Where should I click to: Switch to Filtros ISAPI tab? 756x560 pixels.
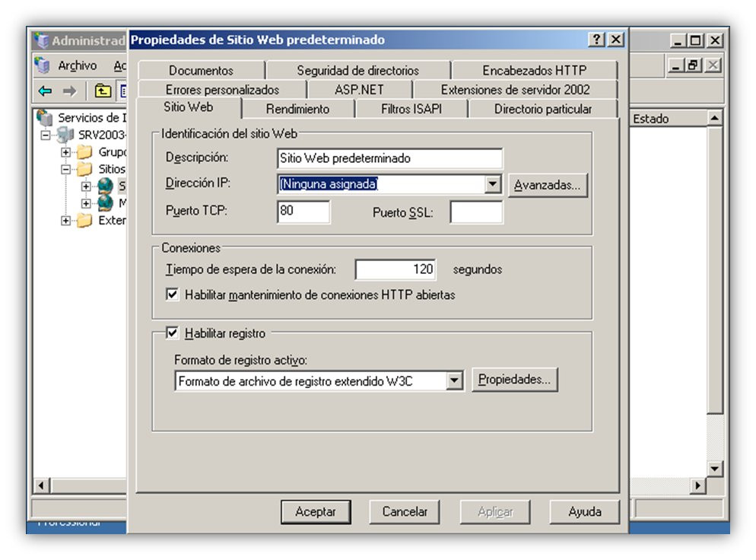point(411,109)
